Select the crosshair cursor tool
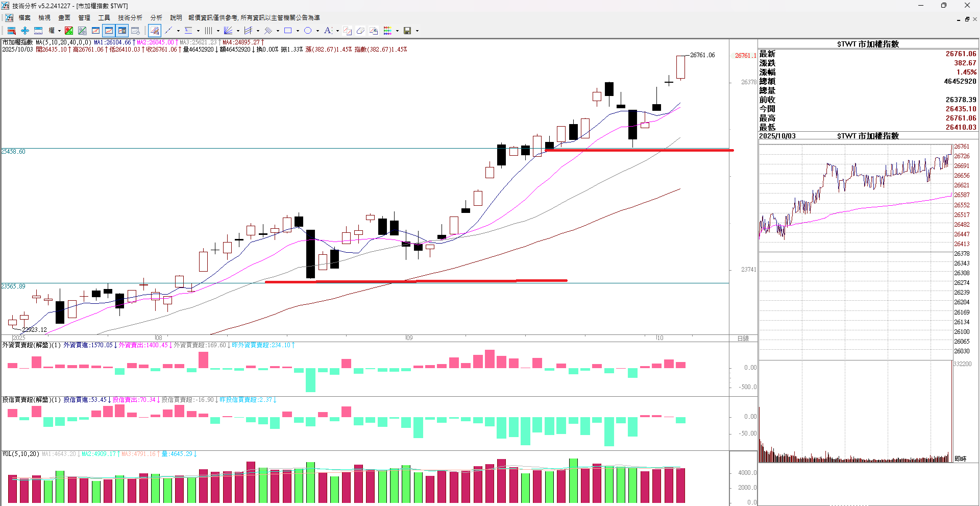This screenshot has height=506, width=980. (x=24, y=31)
